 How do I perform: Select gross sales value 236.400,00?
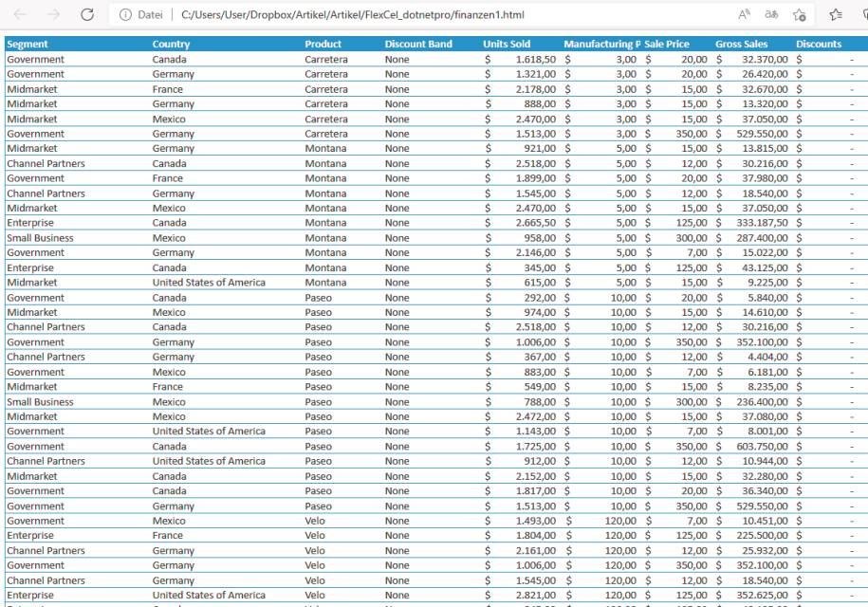(x=762, y=402)
